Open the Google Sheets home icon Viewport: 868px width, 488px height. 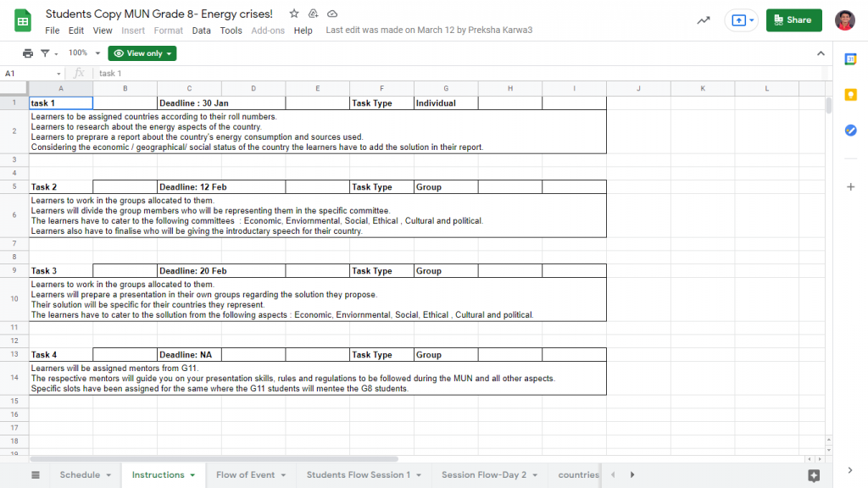tap(23, 21)
